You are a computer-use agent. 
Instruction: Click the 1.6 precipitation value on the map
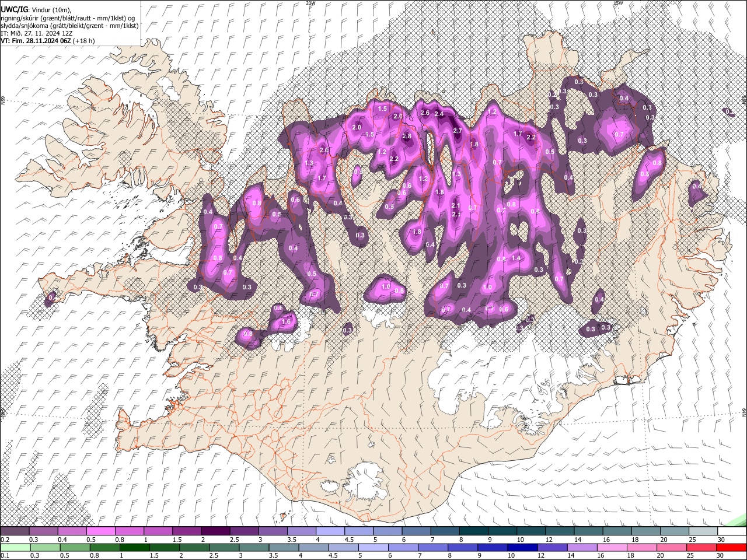click(x=286, y=321)
